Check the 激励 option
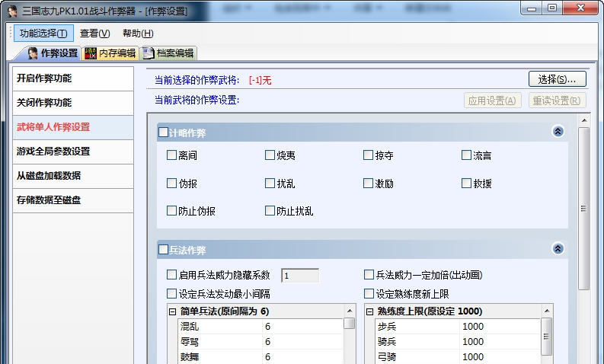Screen dimensions: 604x364 coord(368,183)
